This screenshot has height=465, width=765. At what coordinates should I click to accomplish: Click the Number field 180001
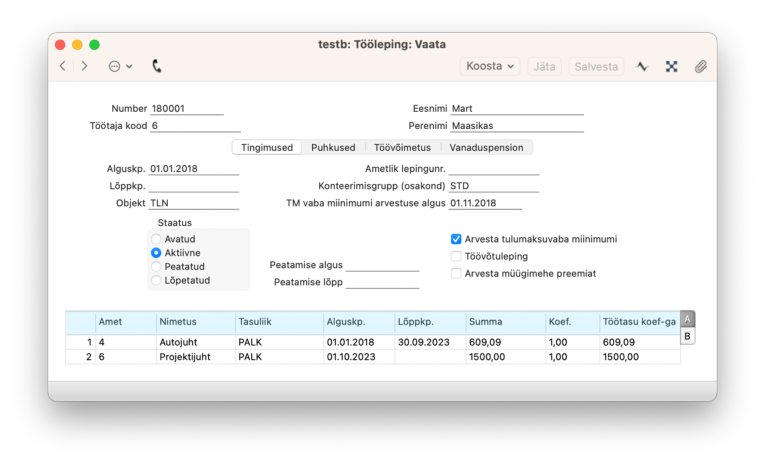tap(187, 109)
